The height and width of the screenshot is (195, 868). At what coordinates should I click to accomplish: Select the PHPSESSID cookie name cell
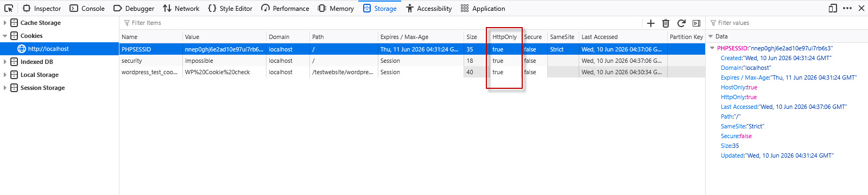[x=151, y=49]
